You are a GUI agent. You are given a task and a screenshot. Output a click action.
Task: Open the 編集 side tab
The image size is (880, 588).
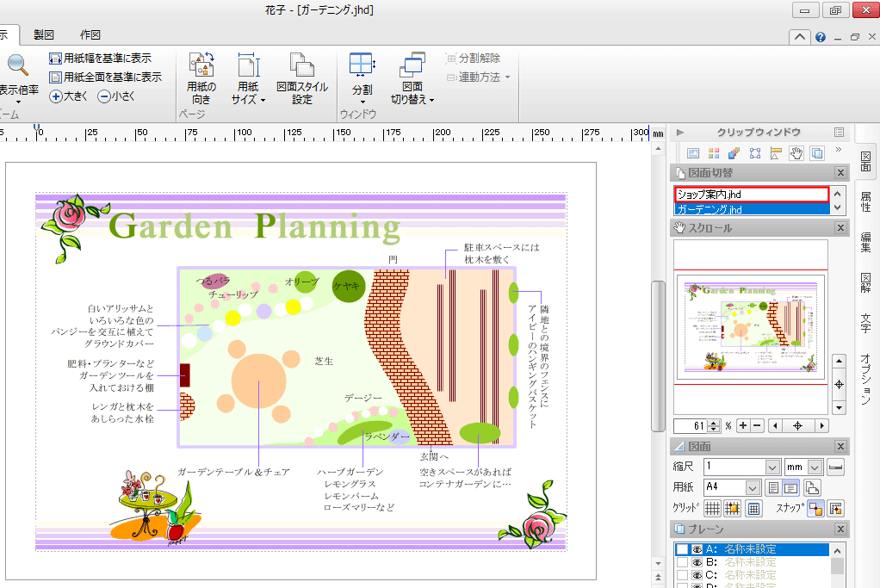pyautogui.click(x=865, y=243)
